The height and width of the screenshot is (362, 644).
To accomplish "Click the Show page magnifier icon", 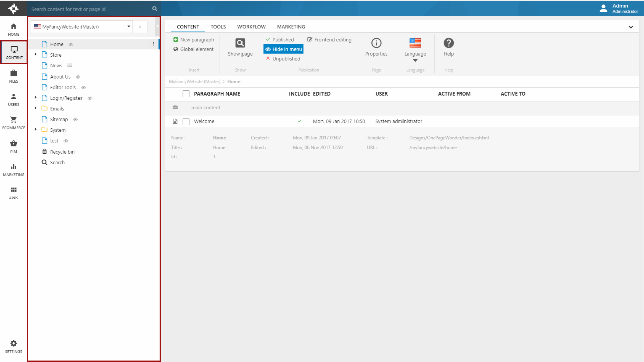I will (240, 43).
